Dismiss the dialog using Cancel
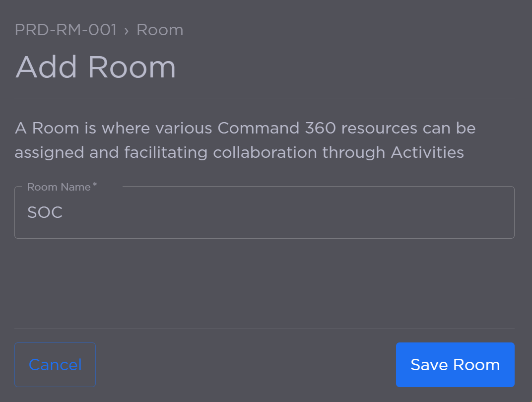Viewport: 532px width, 402px height. [x=55, y=365]
